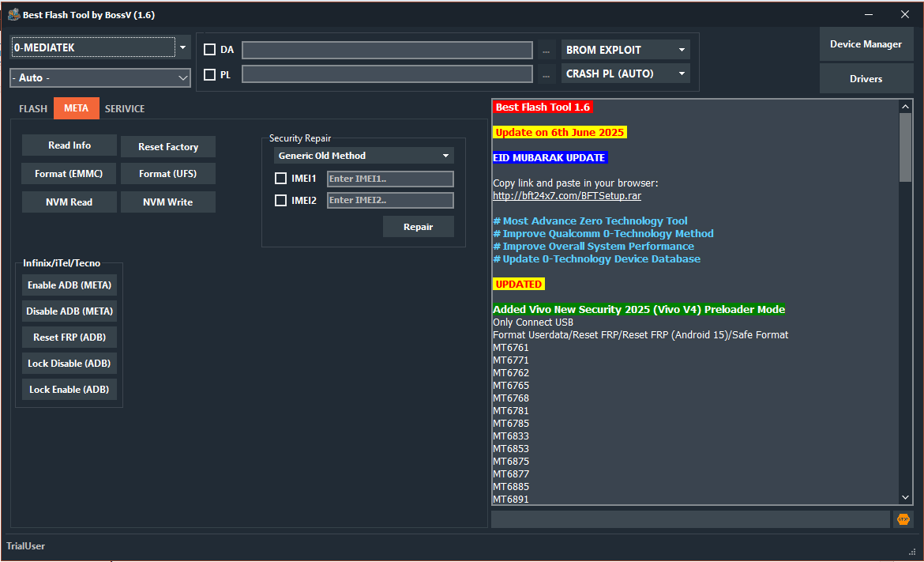Viewport: 924px width, 562px height.
Task: Enable the PL checkbox
Action: tap(209, 75)
